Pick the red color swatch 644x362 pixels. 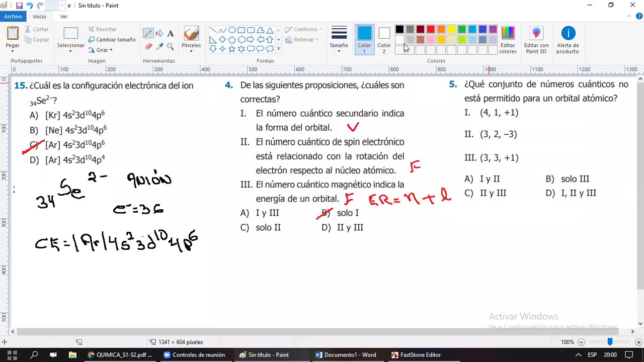[431, 30]
